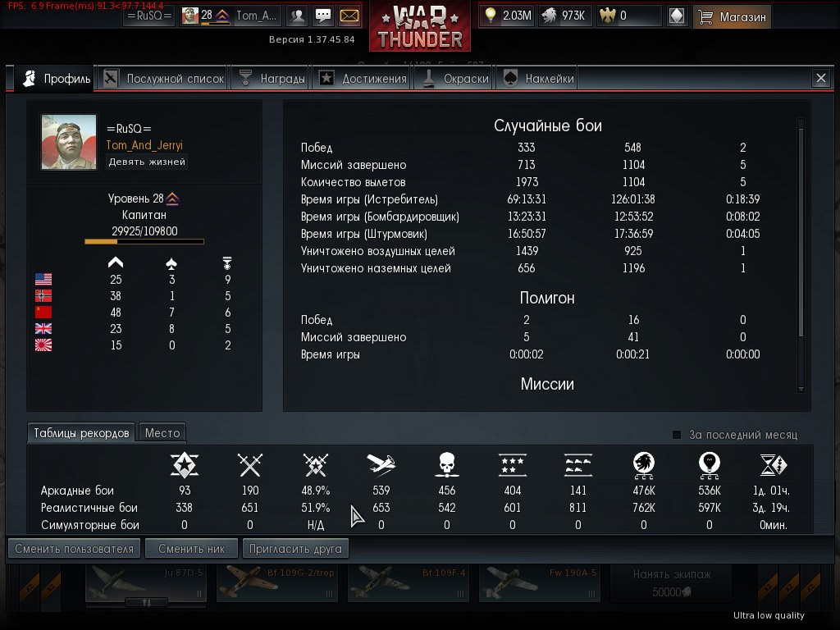The height and width of the screenshot is (630, 840).
Task: Click the Сменить пользователя button
Action: (75, 549)
